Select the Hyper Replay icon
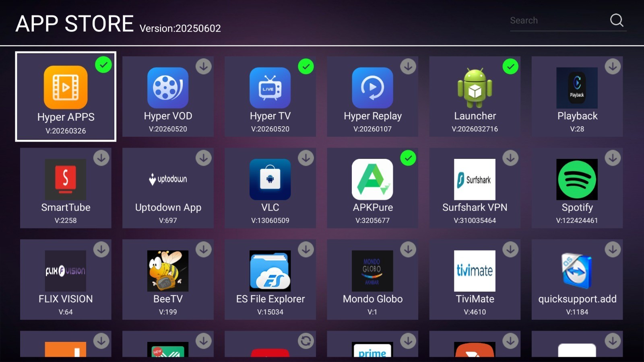Image resolution: width=644 pixels, height=362 pixels. coord(372,88)
